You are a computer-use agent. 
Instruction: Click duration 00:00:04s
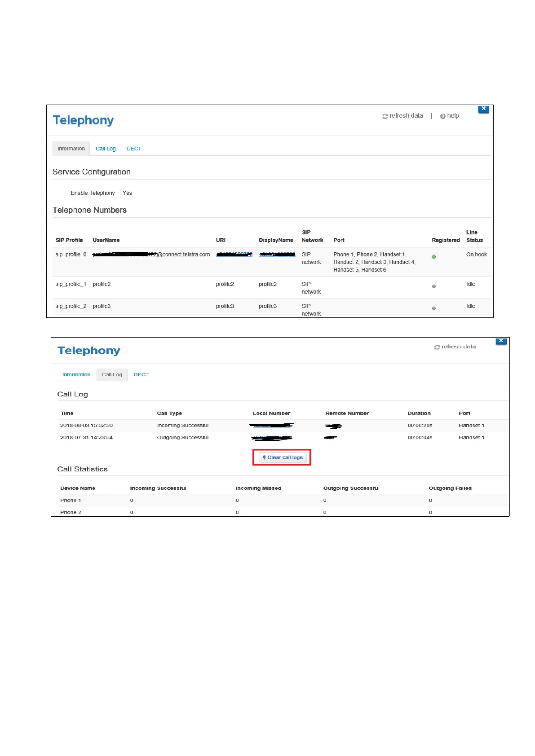coord(420,437)
